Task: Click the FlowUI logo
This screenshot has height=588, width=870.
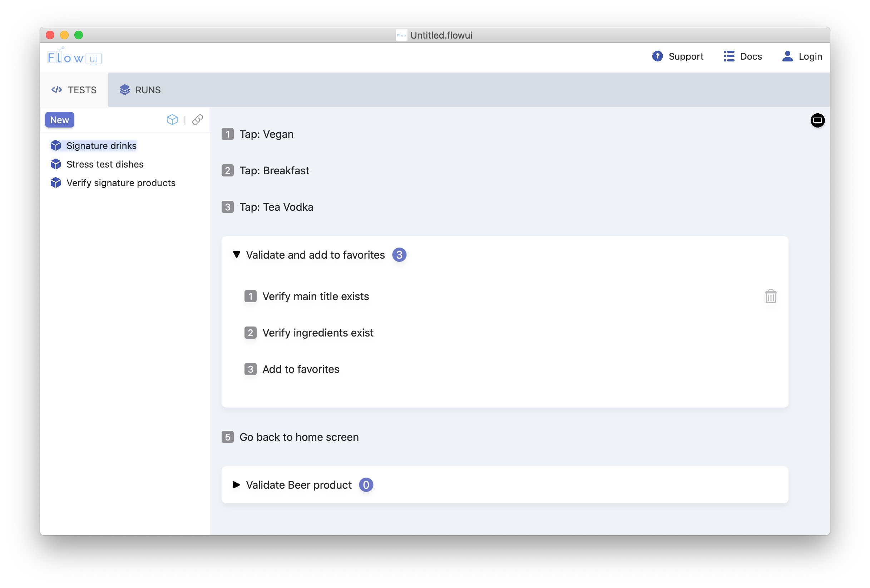Action: (x=74, y=57)
